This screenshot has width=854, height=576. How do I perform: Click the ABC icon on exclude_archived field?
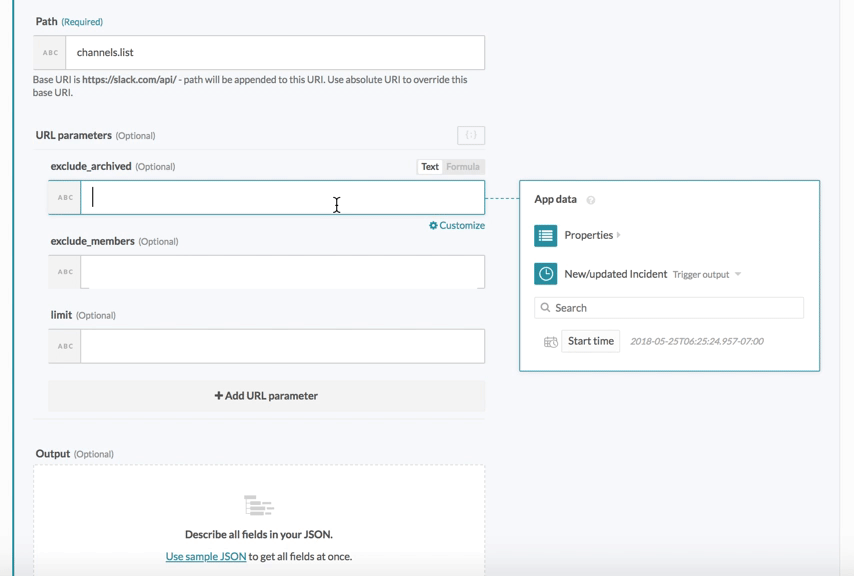[x=64, y=197]
